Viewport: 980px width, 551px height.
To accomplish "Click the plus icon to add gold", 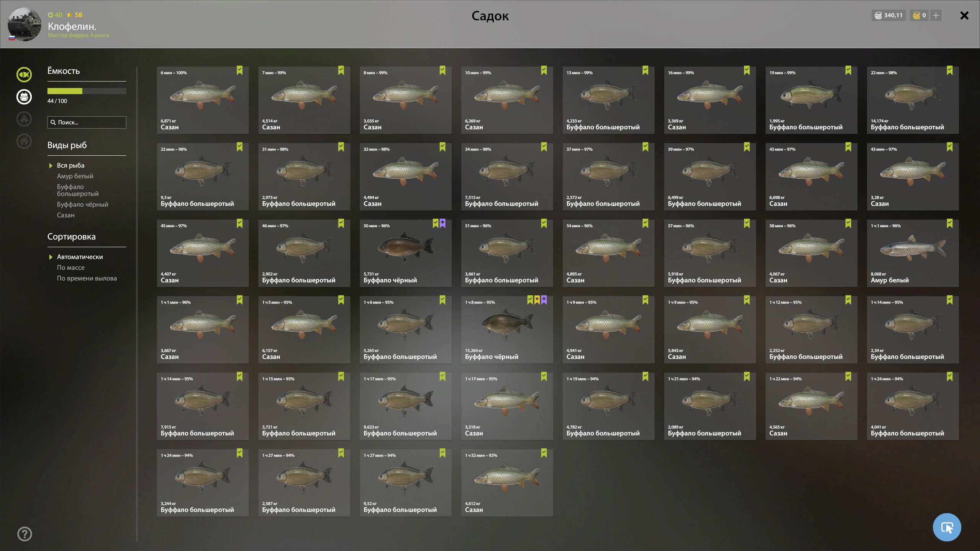I will tap(936, 16).
